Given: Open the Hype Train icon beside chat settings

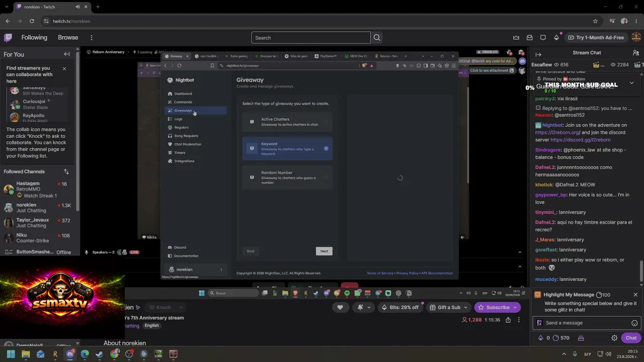Looking at the screenshot, I should (581, 338).
